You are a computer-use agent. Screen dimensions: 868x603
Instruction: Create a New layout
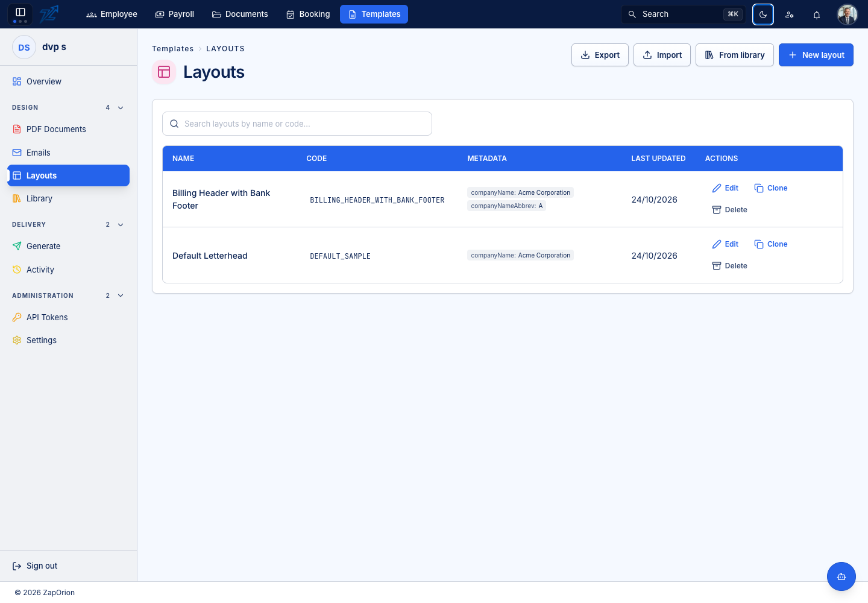[816, 55]
